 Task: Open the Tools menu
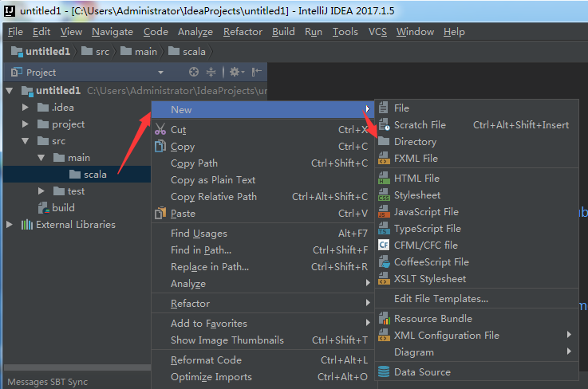point(345,32)
